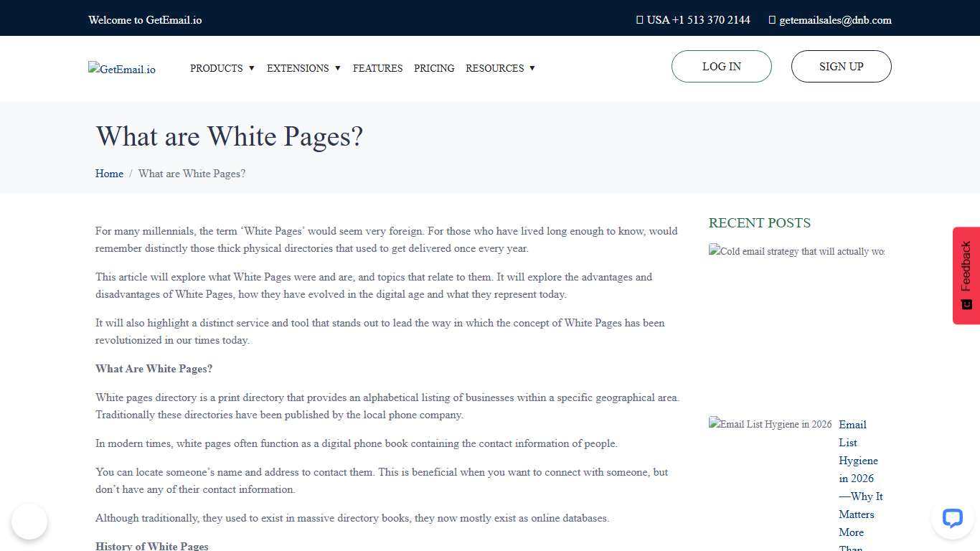Open homepage via GetEmail.io logo
Image resolution: width=980 pixels, height=551 pixels.
click(121, 69)
